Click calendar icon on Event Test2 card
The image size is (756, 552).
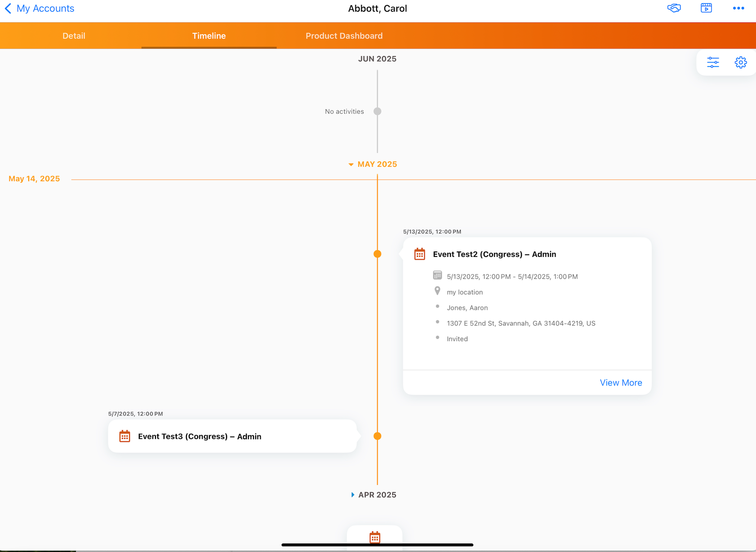pyautogui.click(x=419, y=254)
